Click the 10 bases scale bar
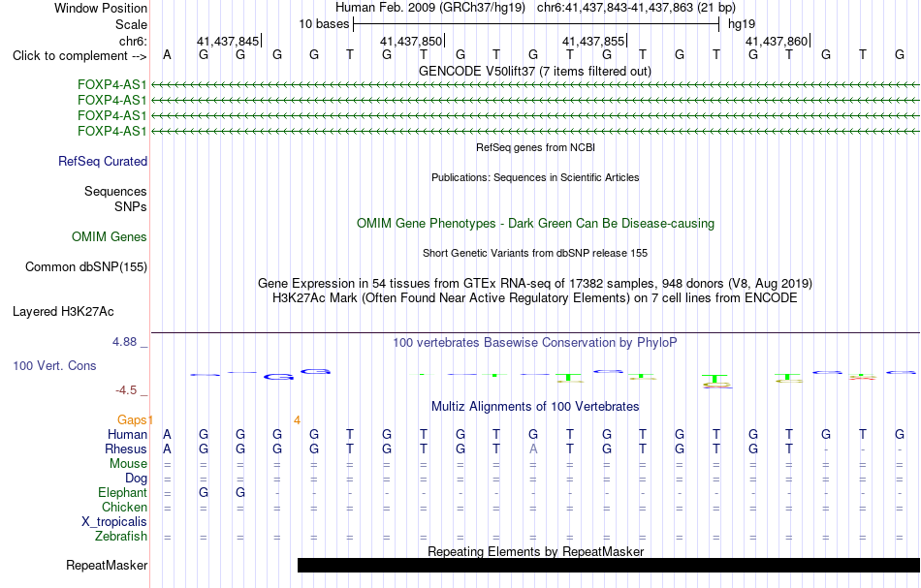 click(x=536, y=24)
